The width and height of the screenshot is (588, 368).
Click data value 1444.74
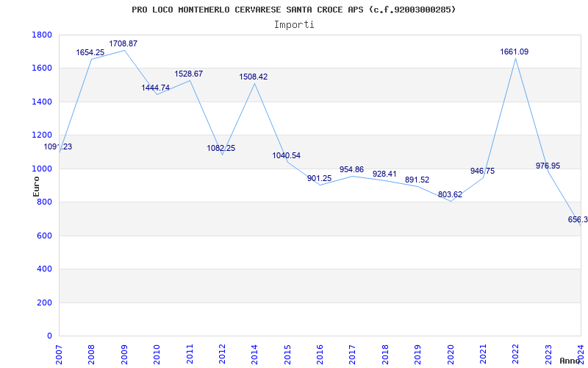coord(155,88)
